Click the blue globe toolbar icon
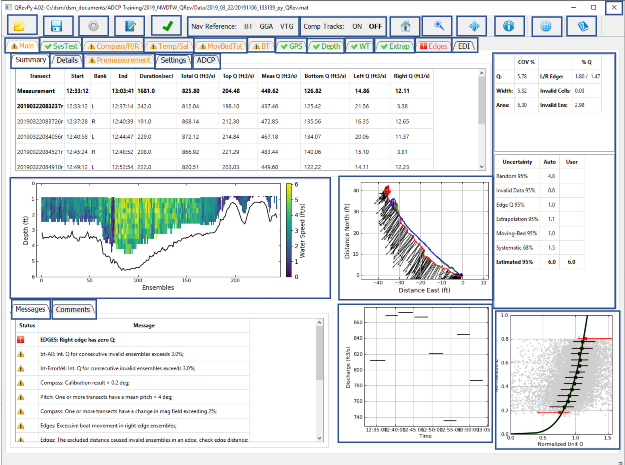625x465 pixels. (547, 26)
